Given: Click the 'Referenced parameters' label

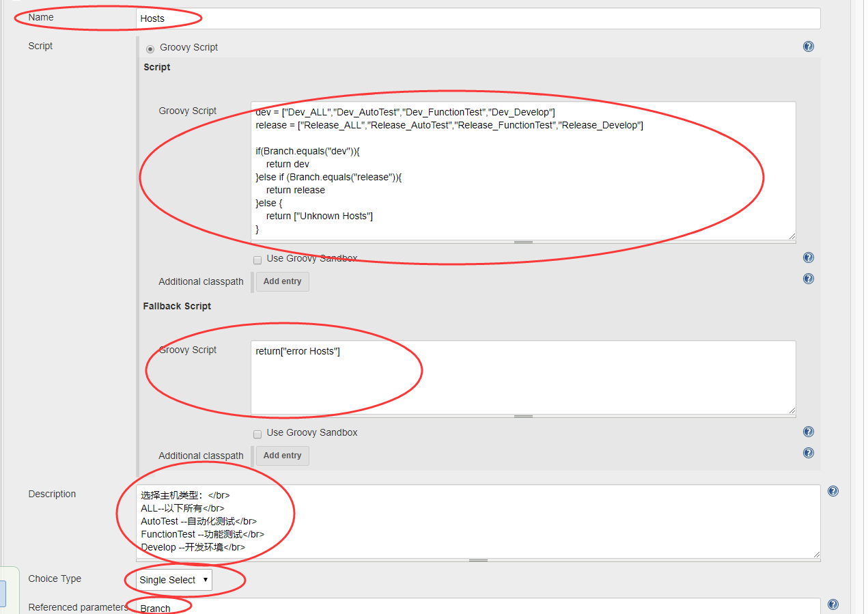Looking at the screenshot, I should coord(78,607).
